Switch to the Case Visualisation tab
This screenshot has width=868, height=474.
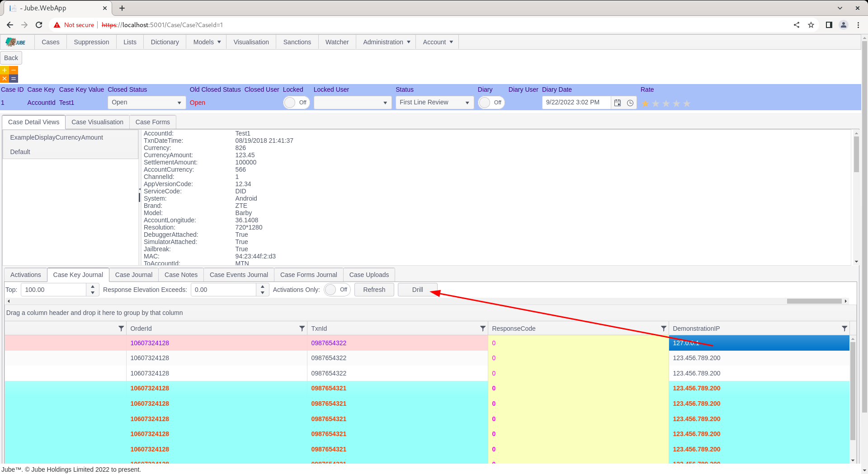(97, 122)
